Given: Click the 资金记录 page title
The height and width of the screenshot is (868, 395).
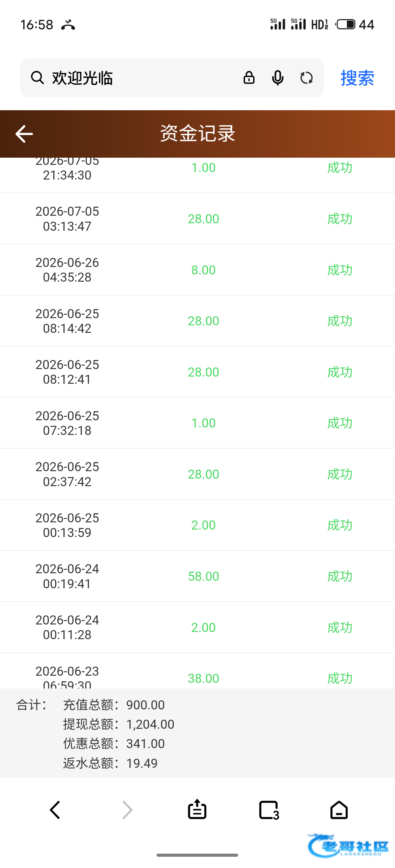Looking at the screenshot, I should [197, 133].
